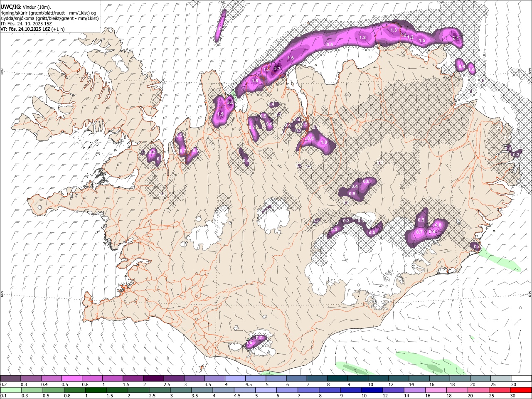The width and height of the screenshot is (532, 399).
Task: Select rain legend swatch between 7 and 8
Action: (308, 390)
